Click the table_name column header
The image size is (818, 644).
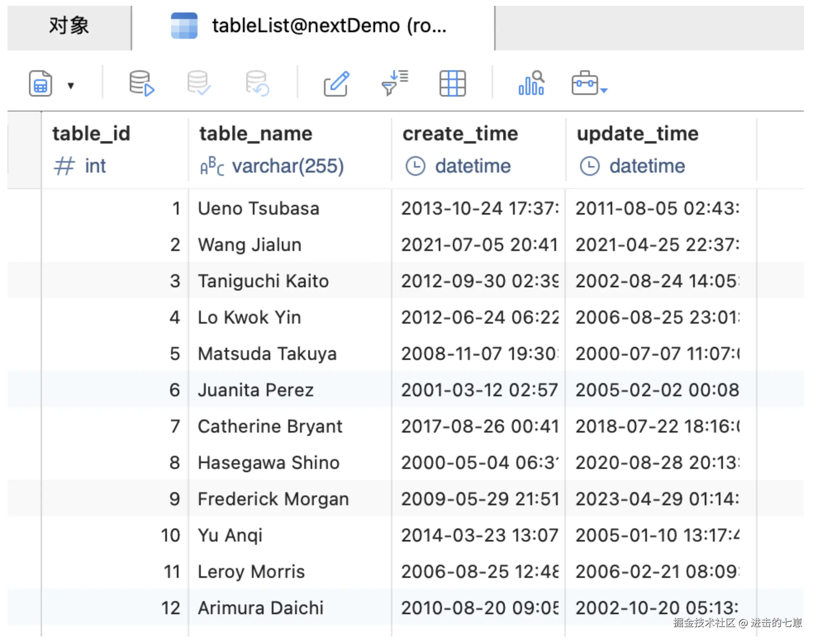[256, 134]
